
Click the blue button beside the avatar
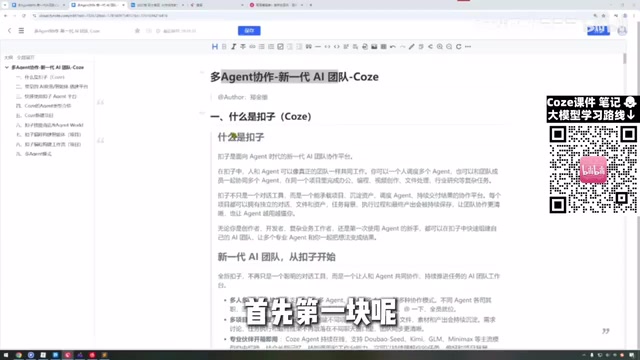598,30
